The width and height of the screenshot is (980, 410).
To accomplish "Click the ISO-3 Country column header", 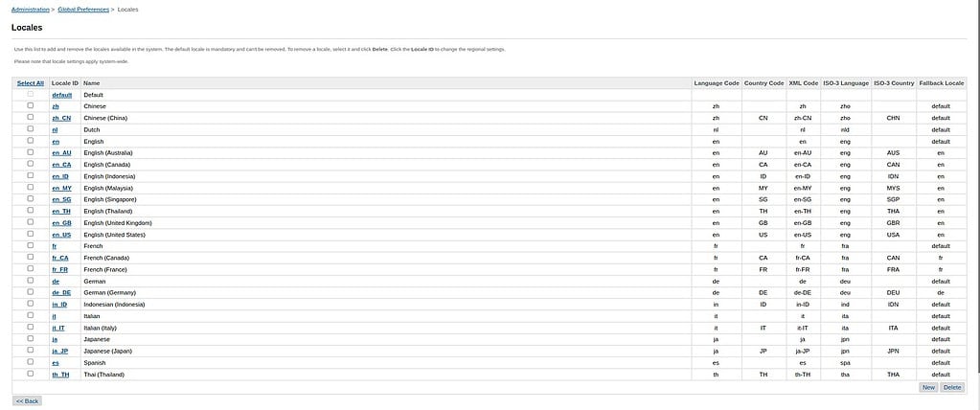I will click(x=894, y=83).
